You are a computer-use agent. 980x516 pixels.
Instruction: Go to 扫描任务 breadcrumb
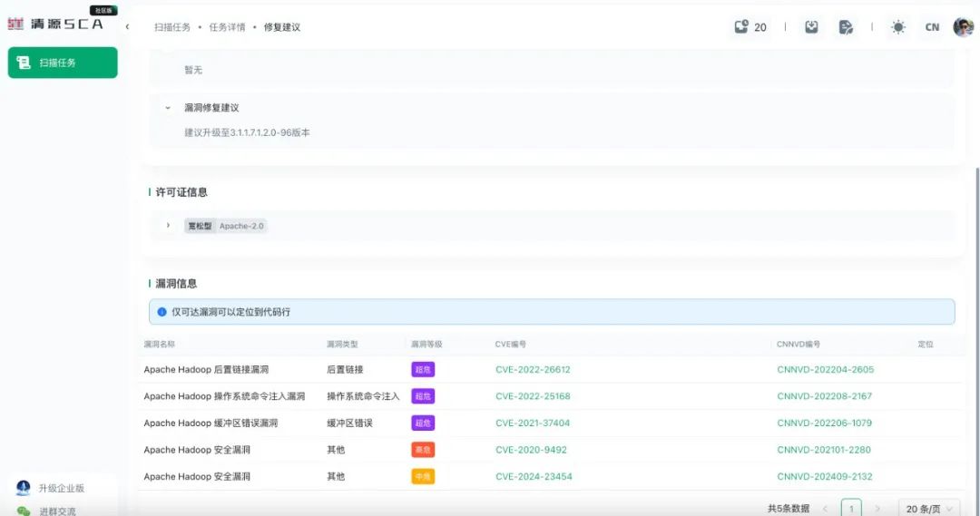171,27
